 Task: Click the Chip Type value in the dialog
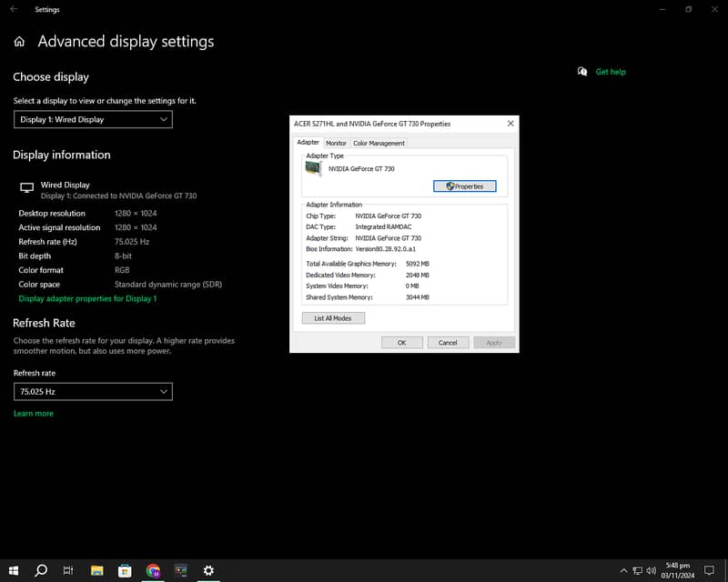coord(389,216)
